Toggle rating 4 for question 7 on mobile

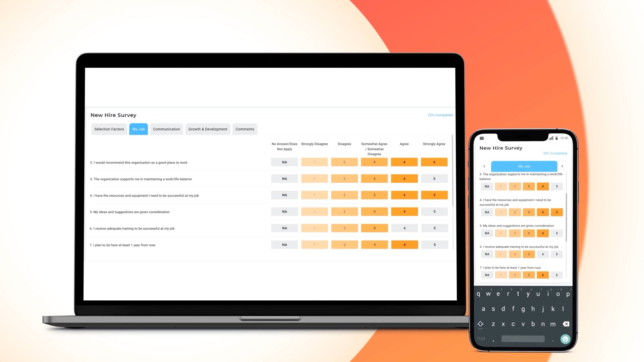tap(543, 275)
